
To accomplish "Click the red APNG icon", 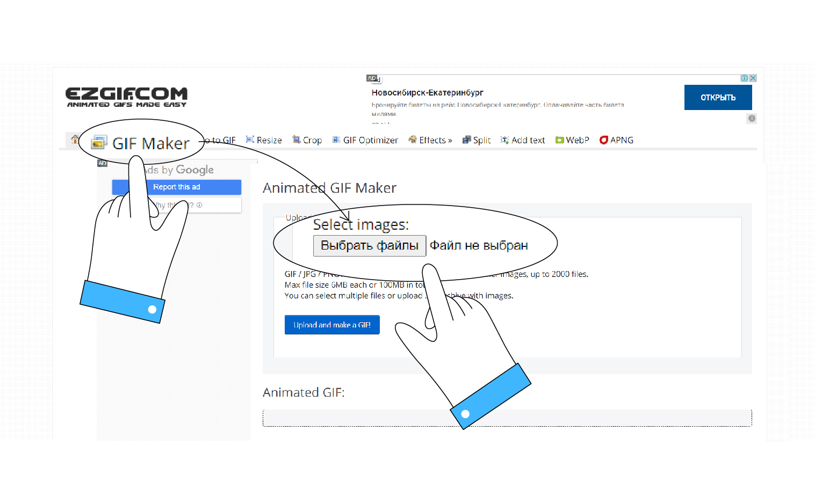I will click(x=603, y=140).
